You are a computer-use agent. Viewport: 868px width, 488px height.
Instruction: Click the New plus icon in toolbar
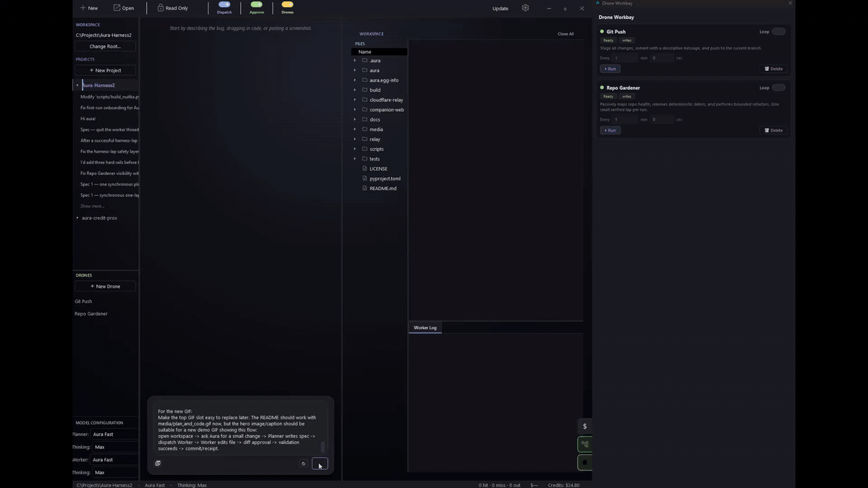tap(83, 8)
